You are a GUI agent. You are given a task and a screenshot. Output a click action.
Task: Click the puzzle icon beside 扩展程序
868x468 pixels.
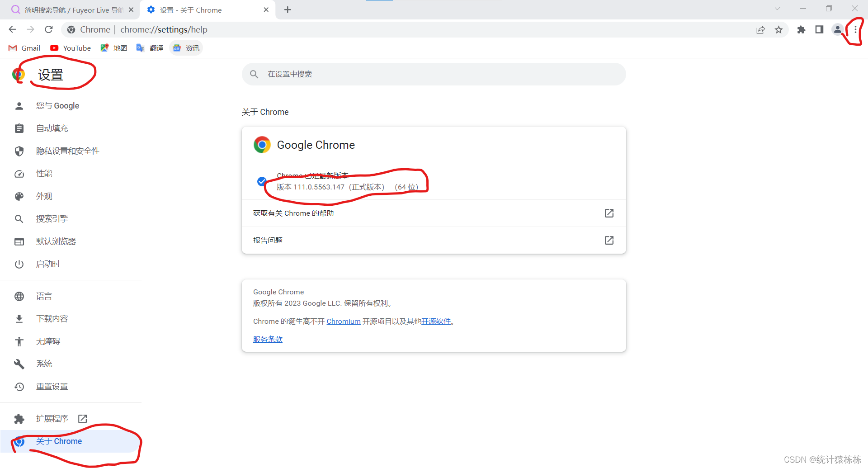(19, 419)
